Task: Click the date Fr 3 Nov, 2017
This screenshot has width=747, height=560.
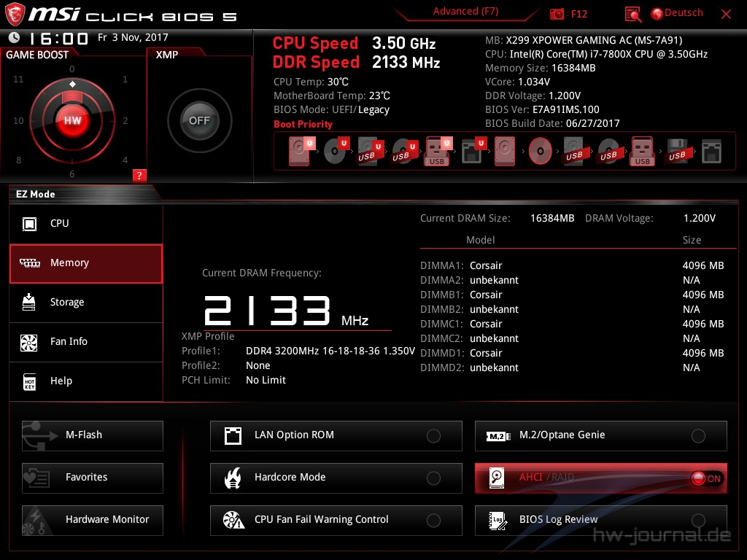Action: tap(133, 37)
